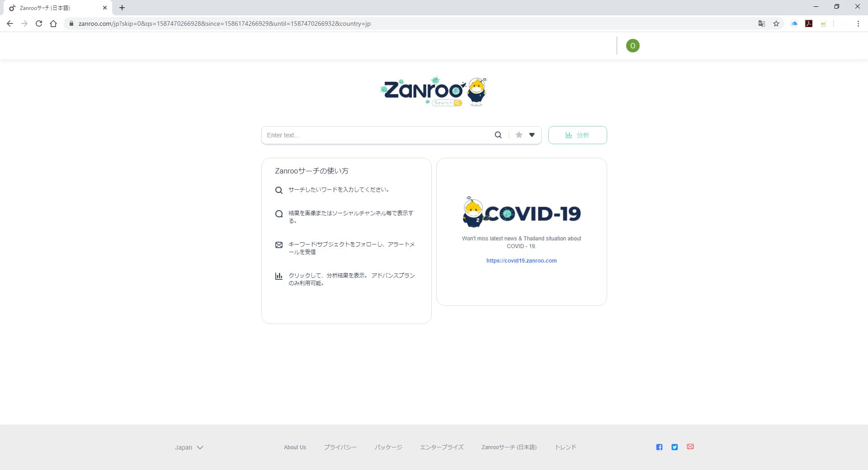
Task: Click the zanroo.com address bar URL
Action: (x=224, y=23)
